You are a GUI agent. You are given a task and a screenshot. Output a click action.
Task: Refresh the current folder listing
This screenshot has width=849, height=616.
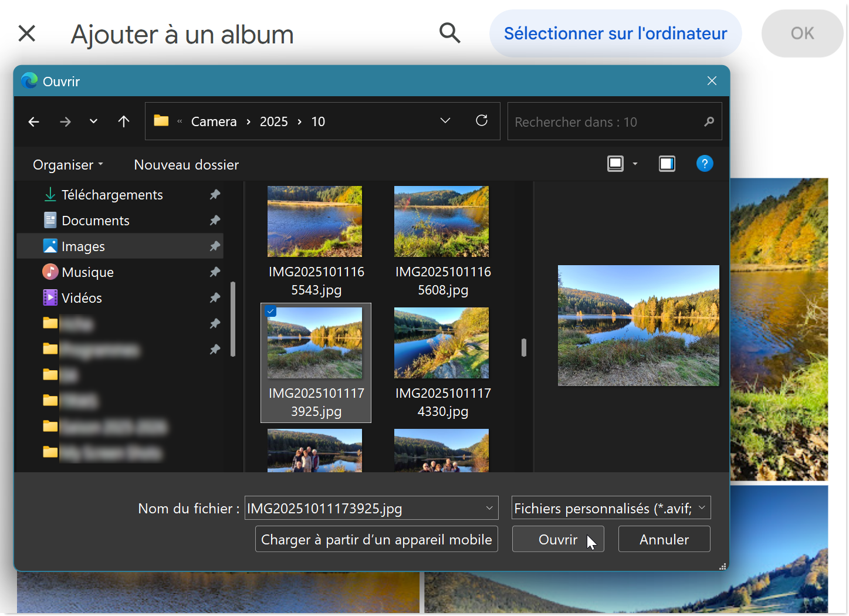click(x=481, y=121)
